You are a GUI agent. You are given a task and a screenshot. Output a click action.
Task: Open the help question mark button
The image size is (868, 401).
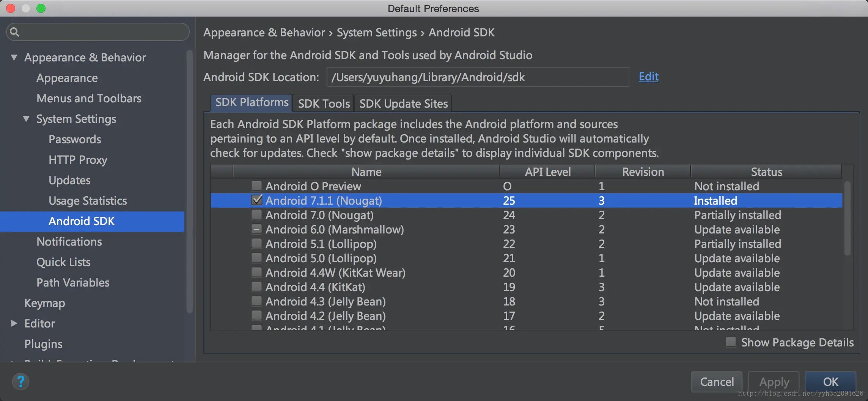point(21,381)
